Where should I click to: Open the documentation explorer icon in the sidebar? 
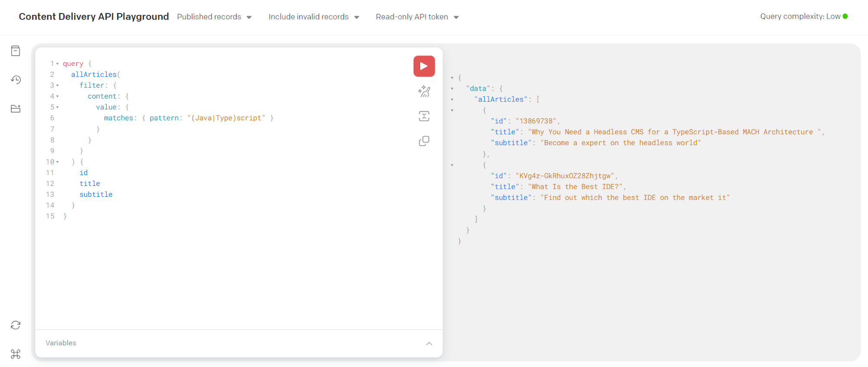point(16,51)
